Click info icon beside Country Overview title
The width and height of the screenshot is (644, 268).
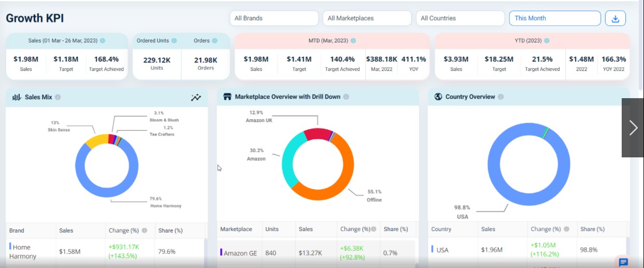(500, 97)
